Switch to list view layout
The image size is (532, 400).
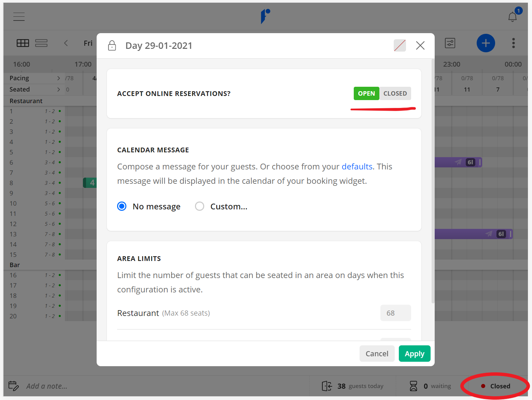(41, 43)
